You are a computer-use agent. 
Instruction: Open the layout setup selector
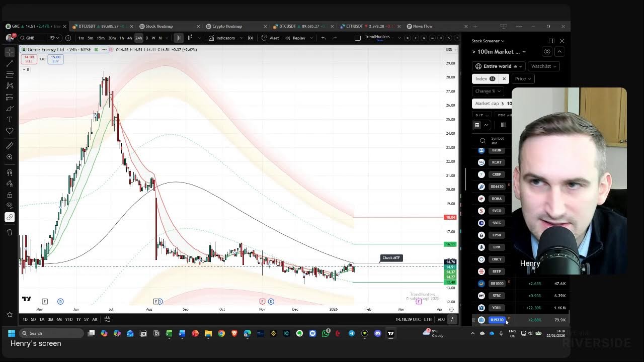(358, 38)
